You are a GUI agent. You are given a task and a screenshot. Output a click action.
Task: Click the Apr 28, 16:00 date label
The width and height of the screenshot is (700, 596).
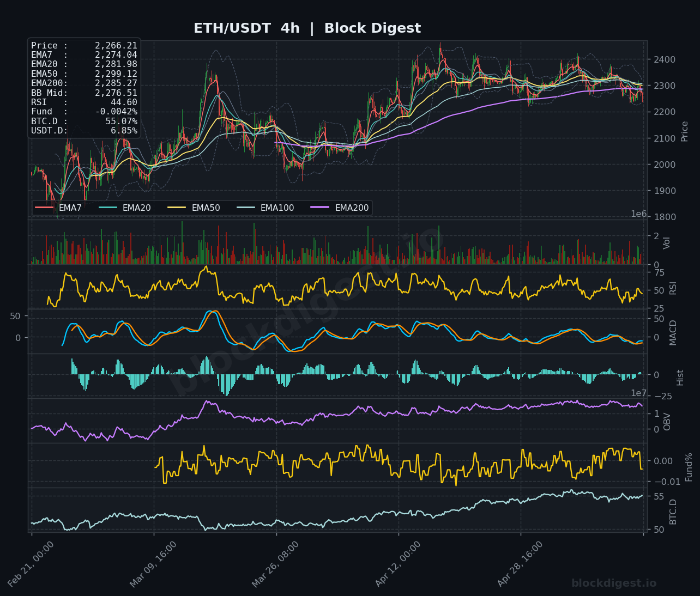(521, 563)
